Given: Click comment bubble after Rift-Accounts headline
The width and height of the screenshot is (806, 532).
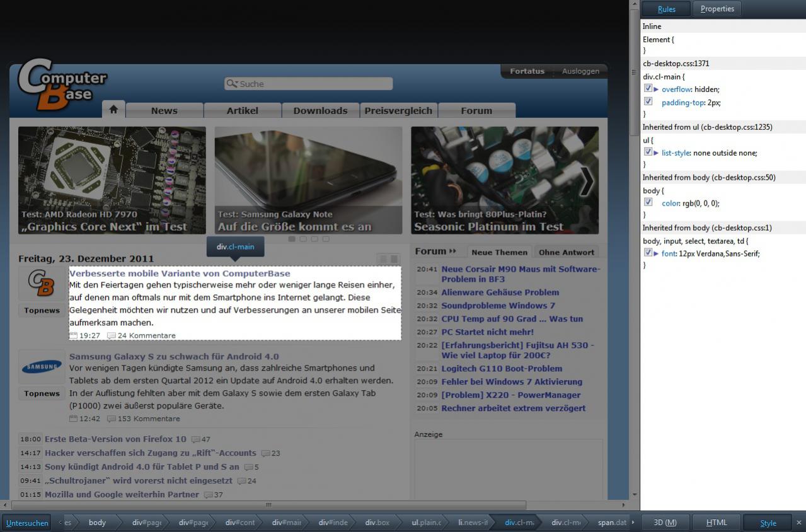Looking at the screenshot, I should 265,453.
